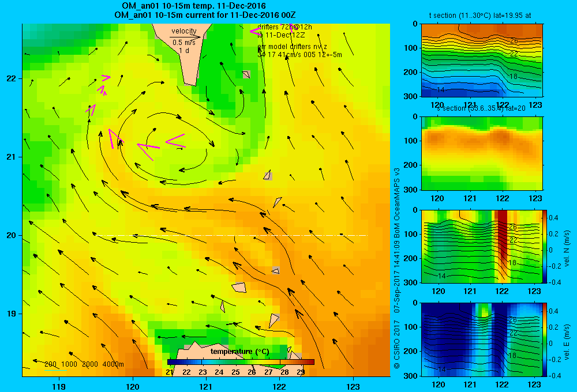Click the temperature colorbar tick label '25'

(235, 372)
